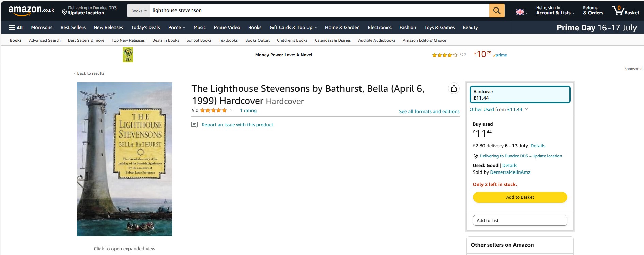The height and width of the screenshot is (255, 644).
Task: Select Advanced Search in Books submenu
Action: point(45,40)
